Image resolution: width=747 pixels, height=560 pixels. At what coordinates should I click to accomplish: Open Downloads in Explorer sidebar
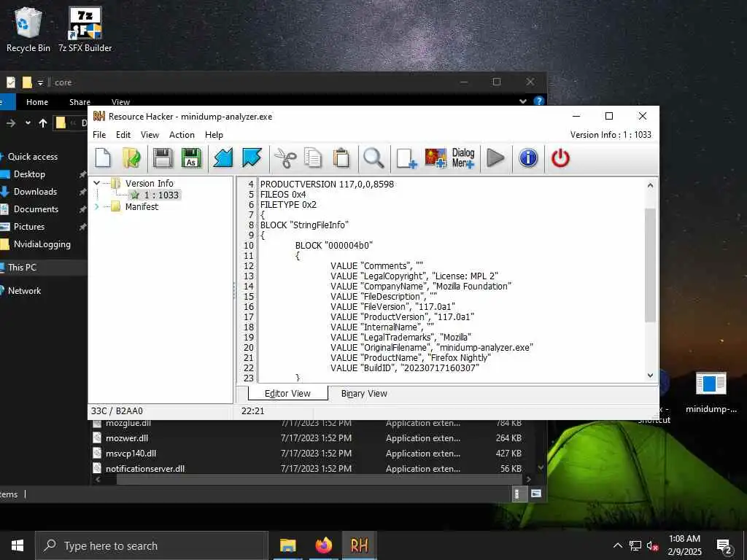click(35, 192)
